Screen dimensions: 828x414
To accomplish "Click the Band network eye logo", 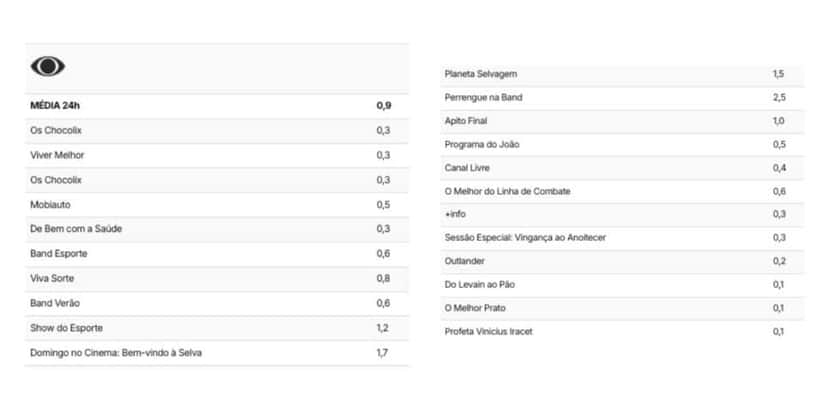I will [x=48, y=67].
